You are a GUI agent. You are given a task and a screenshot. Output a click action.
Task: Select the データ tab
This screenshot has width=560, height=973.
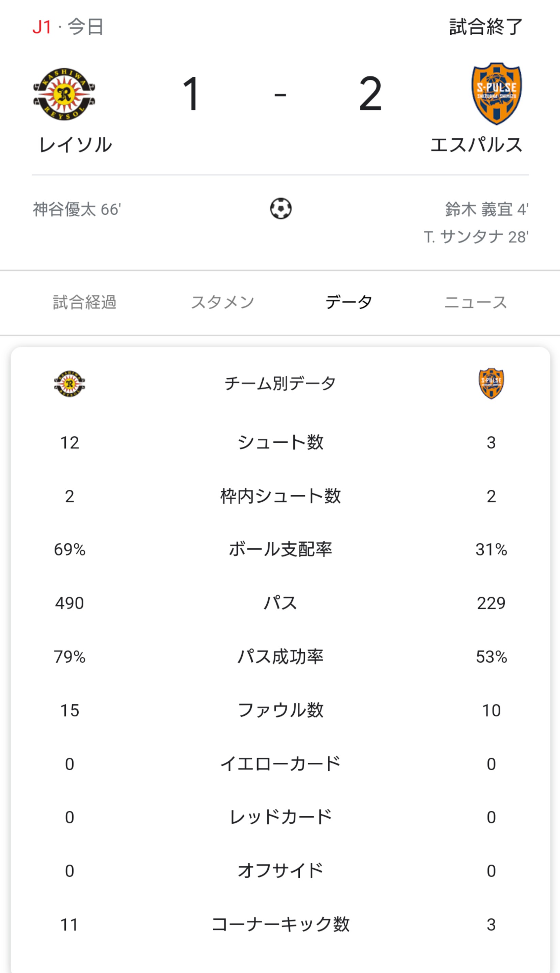[348, 302]
